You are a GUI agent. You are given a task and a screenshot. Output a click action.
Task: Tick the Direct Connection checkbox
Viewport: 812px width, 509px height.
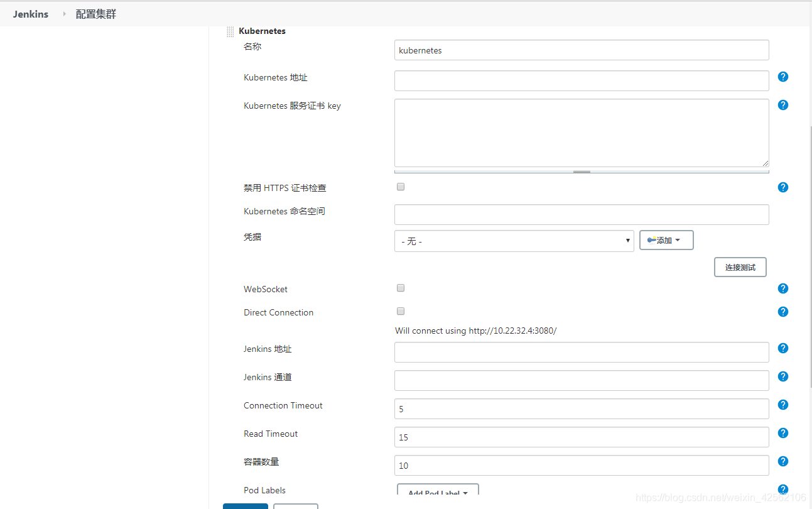[401, 311]
